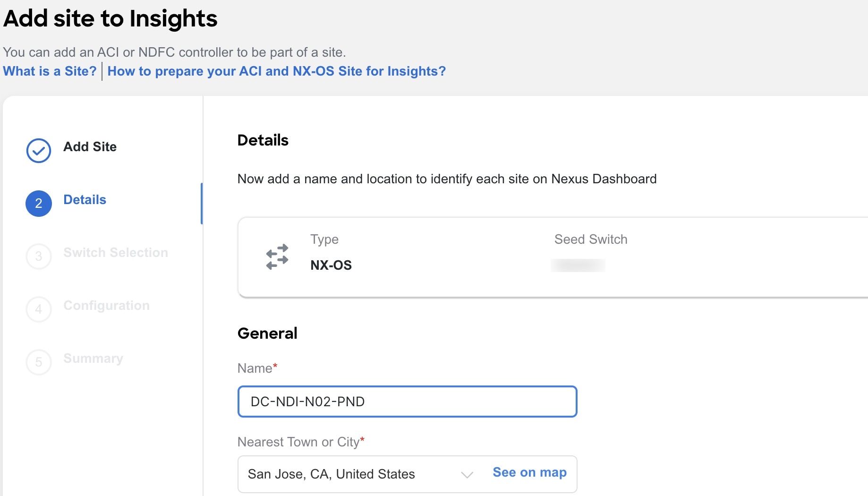868x496 pixels.
Task: Click the NX-OS switch arrows icon
Action: [x=277, y=257]
